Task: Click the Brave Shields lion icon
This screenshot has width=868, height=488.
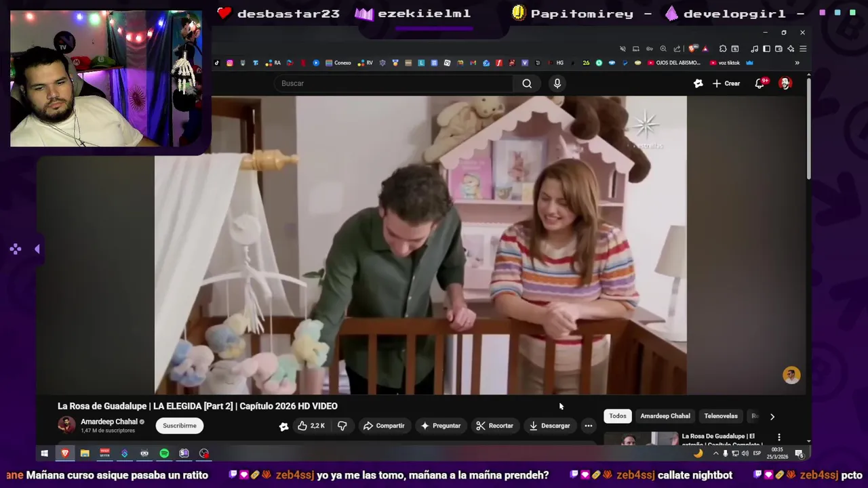Action: pos(692,49)
